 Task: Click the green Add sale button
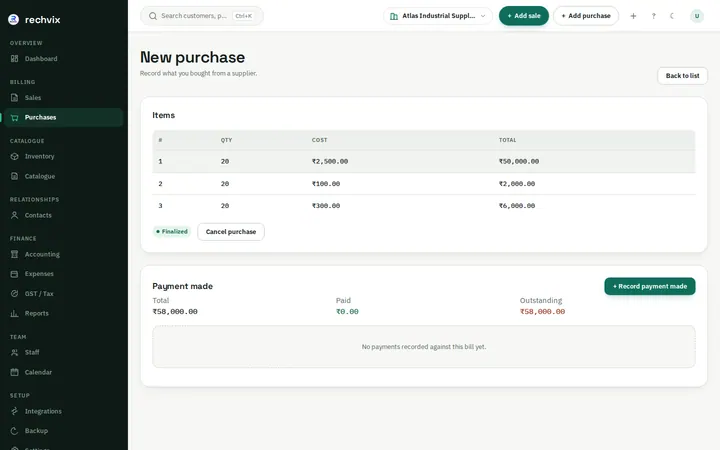[524, 16]
